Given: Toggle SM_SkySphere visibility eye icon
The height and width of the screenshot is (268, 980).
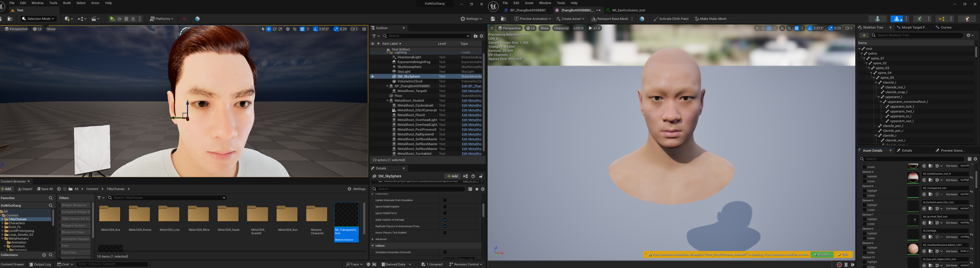Looking at the screenshot, I should 373,77.
